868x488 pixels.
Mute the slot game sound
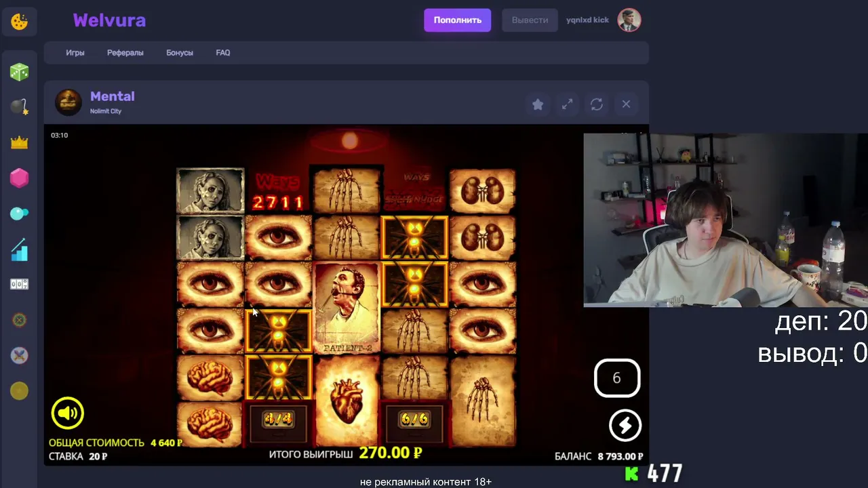point(67,413)
